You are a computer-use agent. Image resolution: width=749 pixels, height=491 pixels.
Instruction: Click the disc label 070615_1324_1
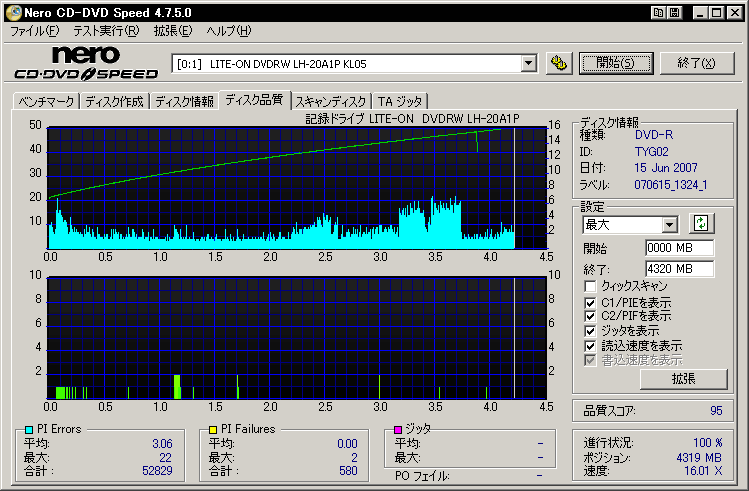(x=671, y=185)
